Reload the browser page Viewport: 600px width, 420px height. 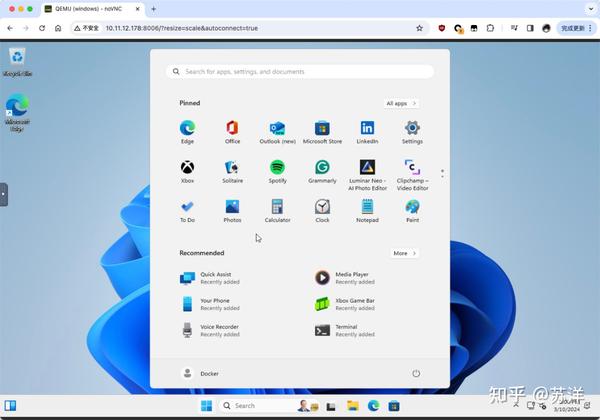(42, 28)
